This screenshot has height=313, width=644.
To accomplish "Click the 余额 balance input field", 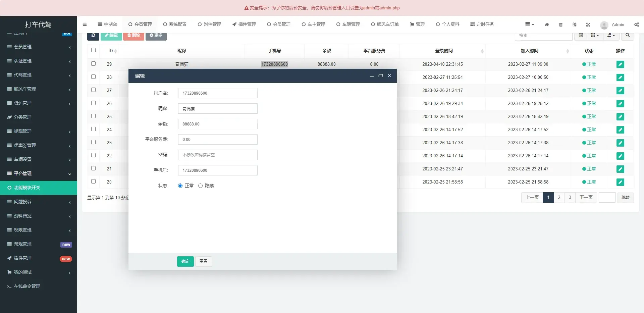I will pyautogui.click(x=218, y=124).
